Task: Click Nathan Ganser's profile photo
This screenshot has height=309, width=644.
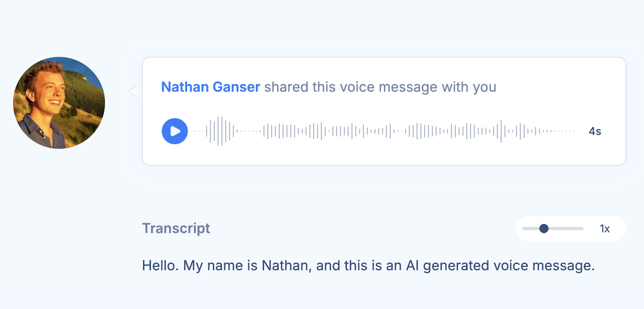Action: [x=59, y=103]
